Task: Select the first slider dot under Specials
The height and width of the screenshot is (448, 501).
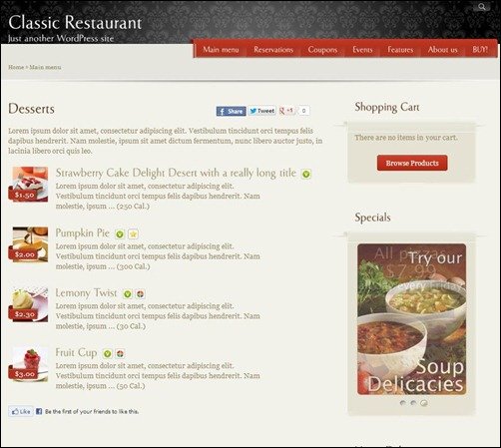Action: click(x=403, y=403)
